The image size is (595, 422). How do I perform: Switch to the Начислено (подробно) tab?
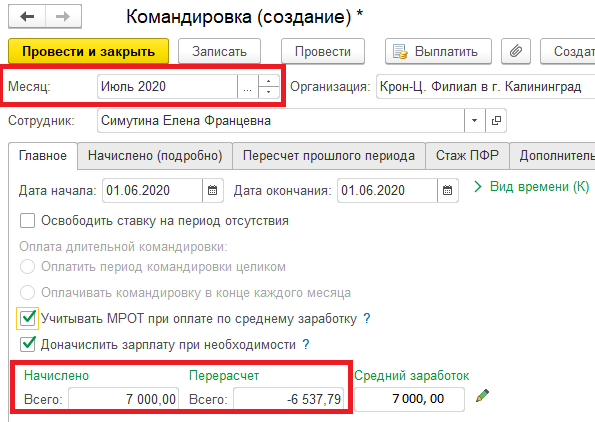coord(155,156)
